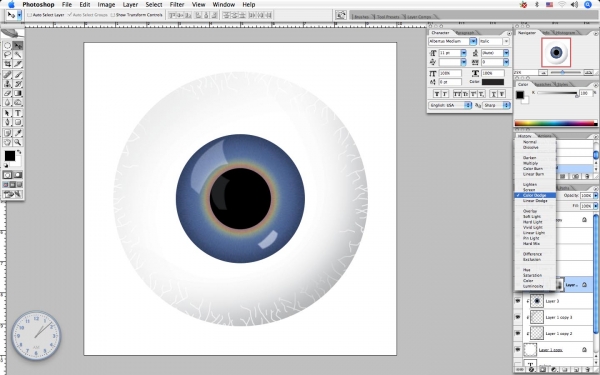Click the Navigator eye thumbnail preview
This screenshot has width=600, height=375.
(x=556, y=52)
